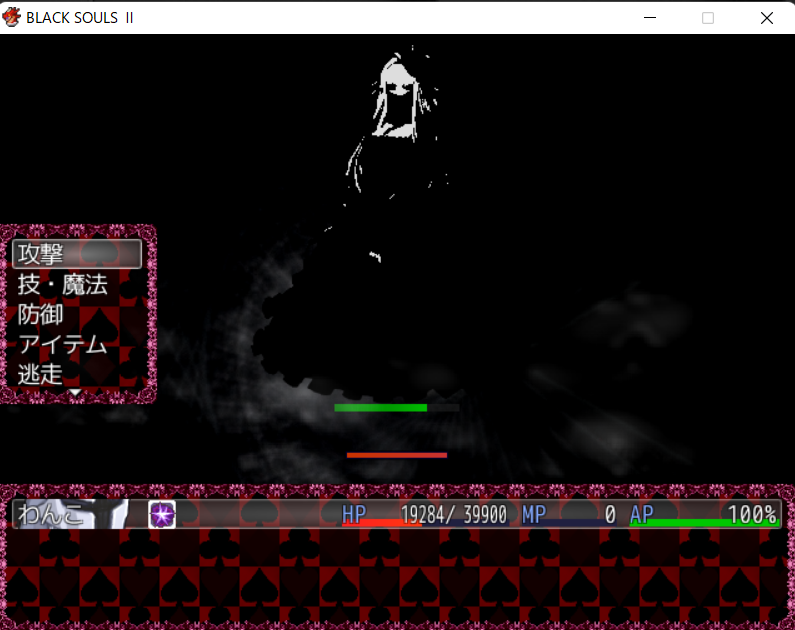Choose the 防御 defend command
This screenshot has width=795, height=630.
pos(40,314)
